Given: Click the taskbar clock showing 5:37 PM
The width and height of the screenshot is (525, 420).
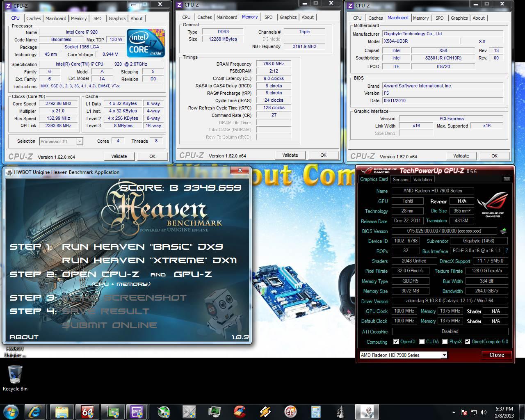Looking at the screenshot, I should [504, 412].
